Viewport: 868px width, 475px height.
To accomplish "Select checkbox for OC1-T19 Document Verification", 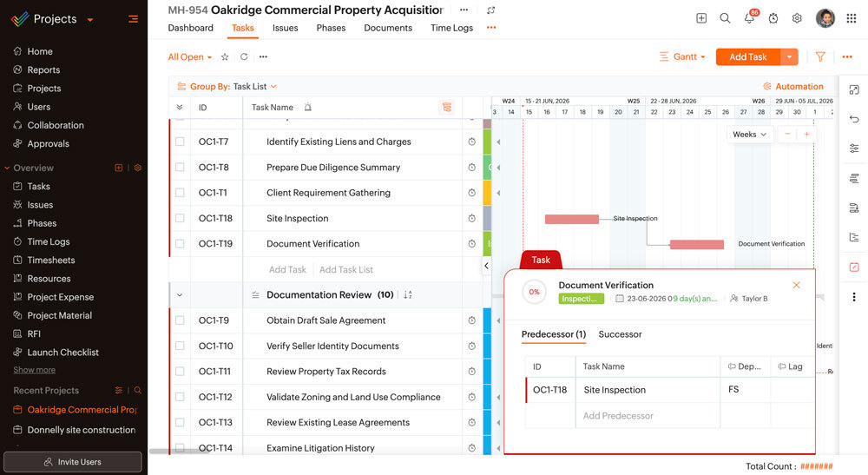I will pos(180,244).
